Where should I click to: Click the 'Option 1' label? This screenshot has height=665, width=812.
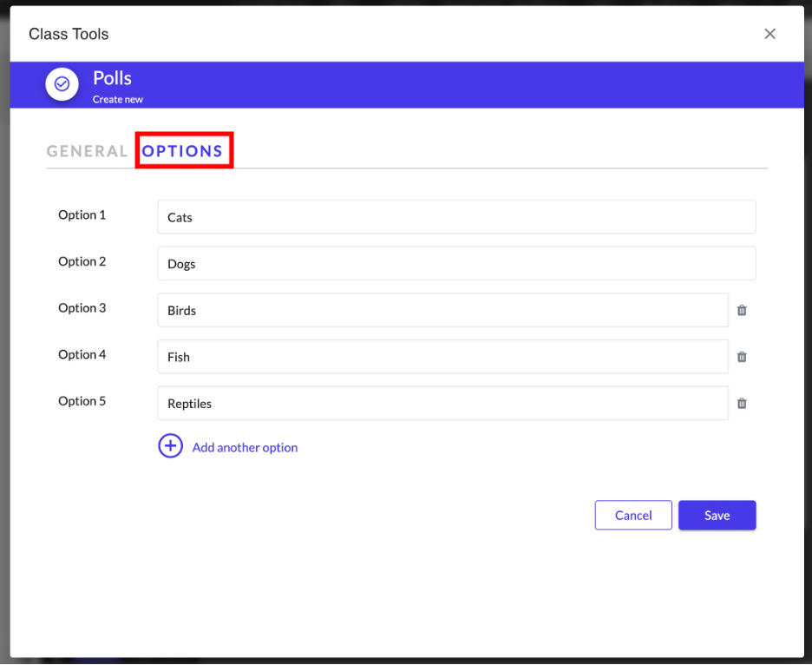tap(82, 214)
